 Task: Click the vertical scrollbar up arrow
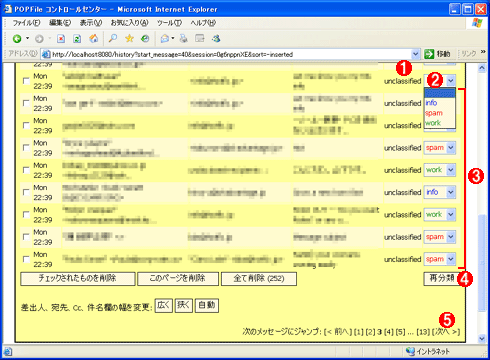(482, 68)
